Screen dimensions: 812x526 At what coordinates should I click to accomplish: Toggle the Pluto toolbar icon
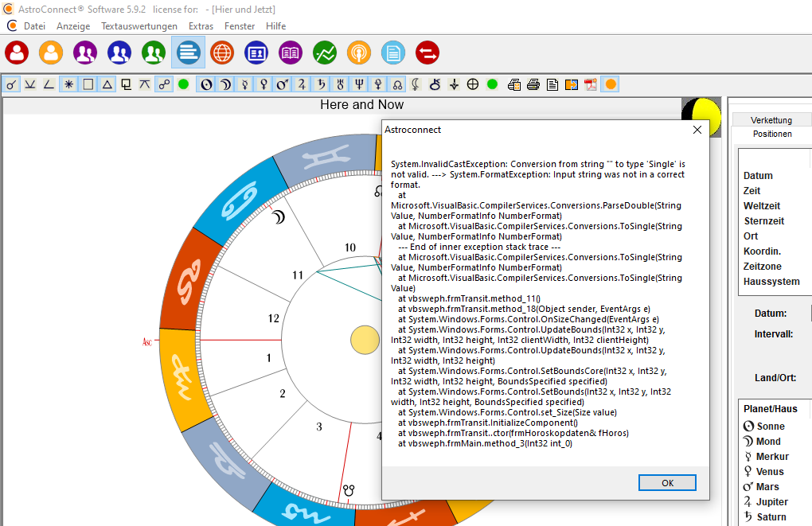point(379,84)
